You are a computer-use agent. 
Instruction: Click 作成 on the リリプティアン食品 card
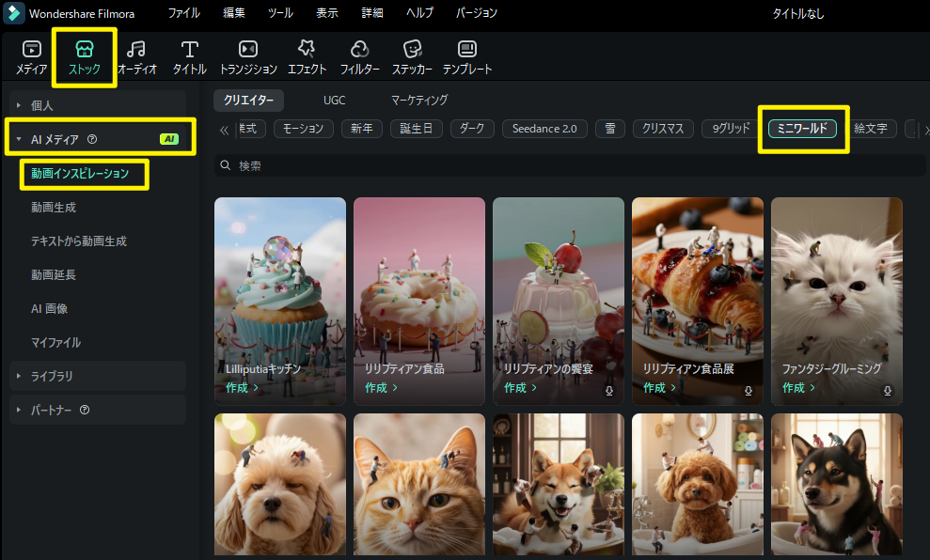[382, 387]
